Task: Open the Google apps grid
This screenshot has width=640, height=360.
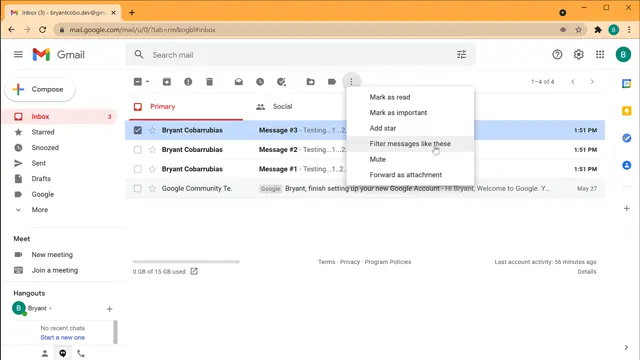Action: [600, 54]
